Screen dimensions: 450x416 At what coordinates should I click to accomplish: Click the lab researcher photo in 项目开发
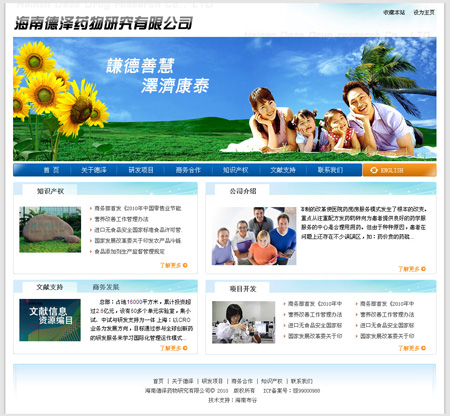[x=244, y=322]
